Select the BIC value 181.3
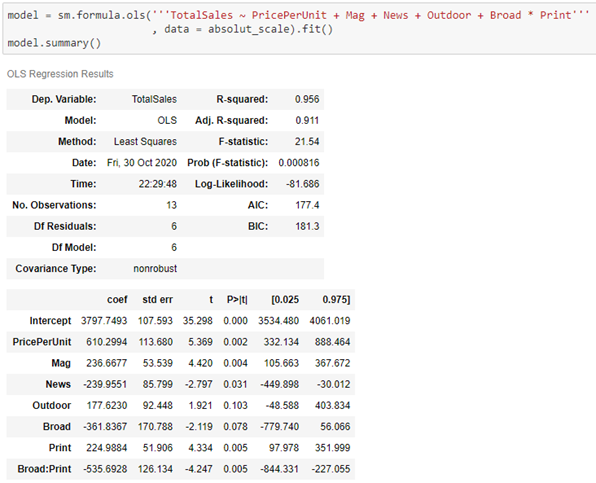The width and height of the screenshot is (596, 483). coord(307,226)
